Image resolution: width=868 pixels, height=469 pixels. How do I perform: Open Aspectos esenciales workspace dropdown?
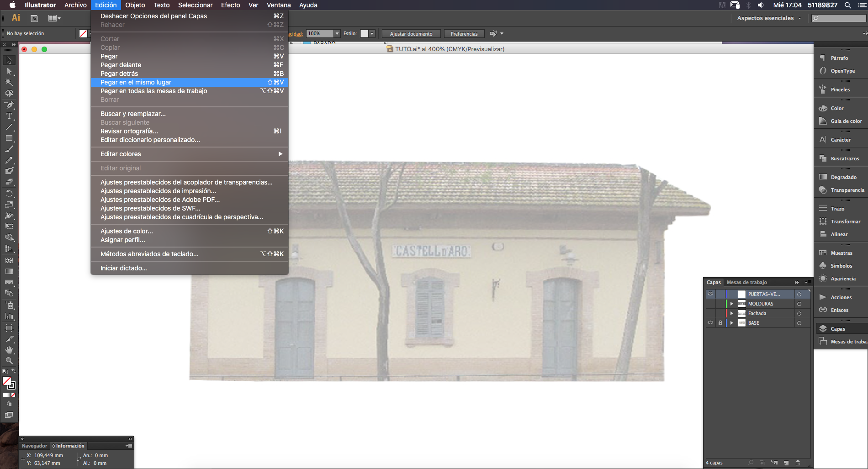point(769,18)
